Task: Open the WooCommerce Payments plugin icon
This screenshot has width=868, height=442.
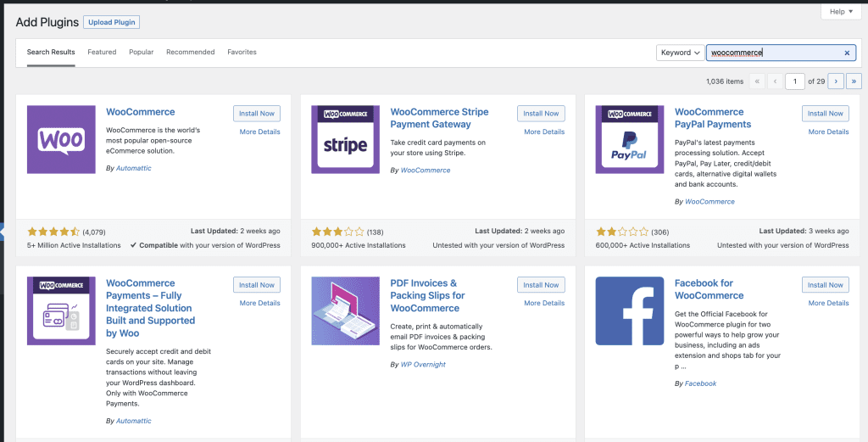Action: [x=61, y=311]
